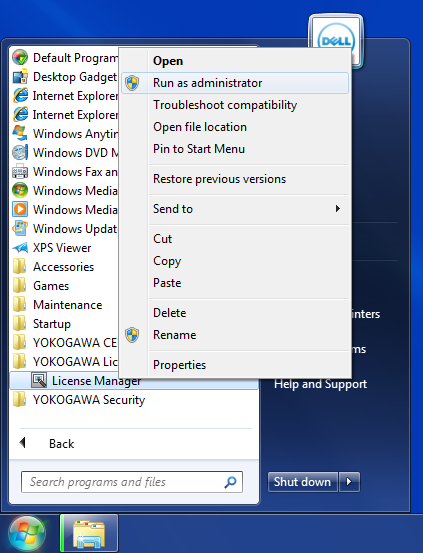Click the Windows Fax and Scan icon

click(20, 172)
